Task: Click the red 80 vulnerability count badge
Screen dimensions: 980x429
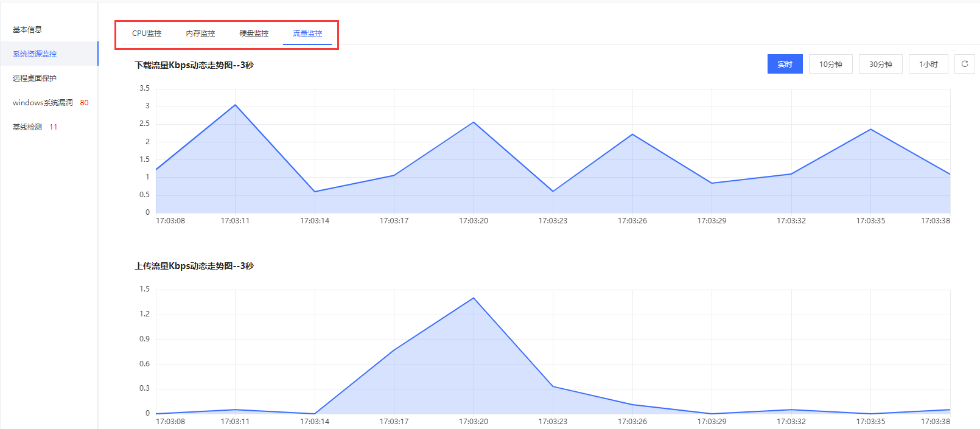Action: coord(84,103)
